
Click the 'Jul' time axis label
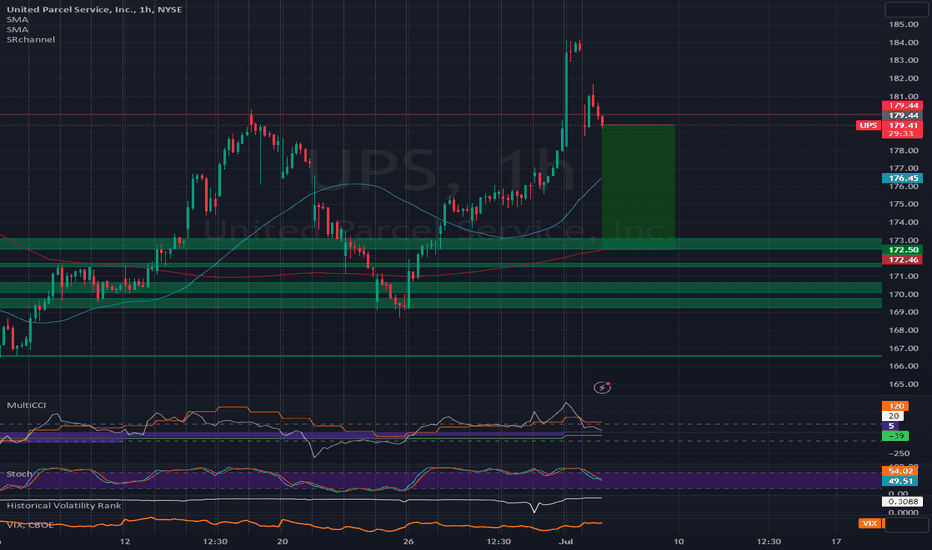tap(566, 541)
